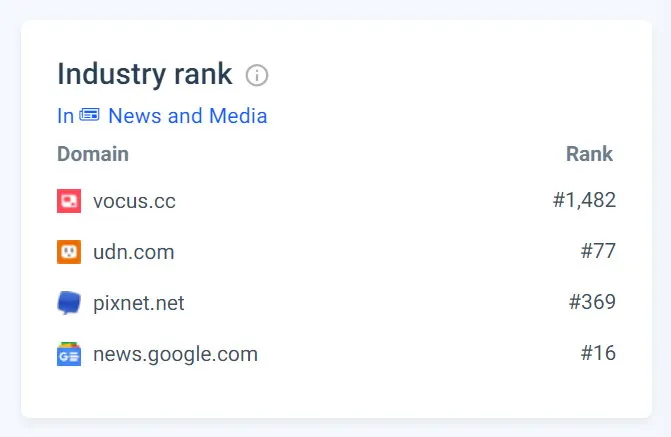The image size is (671, 437).
Task: Click rank #1,482 for vocus.cc
Action: 584,201
